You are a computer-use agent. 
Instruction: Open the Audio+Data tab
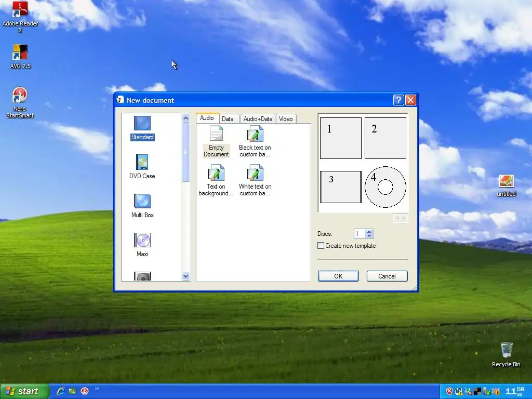click(x=258, y=119)
